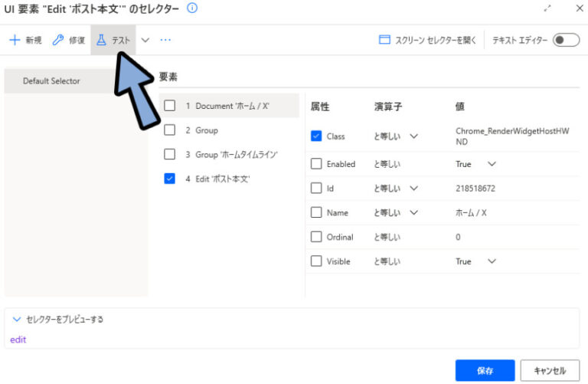Click the New (新規) plus icon

(x=15, y=40)
